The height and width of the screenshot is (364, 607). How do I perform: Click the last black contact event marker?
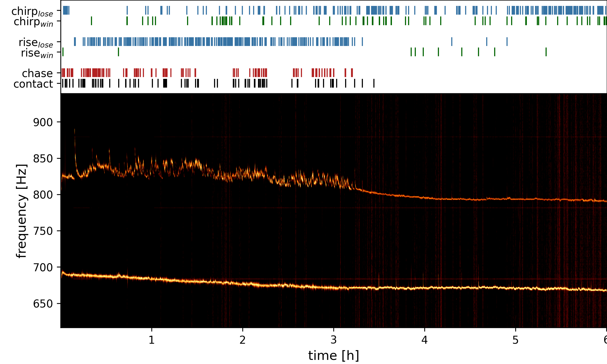pos(374,83)
